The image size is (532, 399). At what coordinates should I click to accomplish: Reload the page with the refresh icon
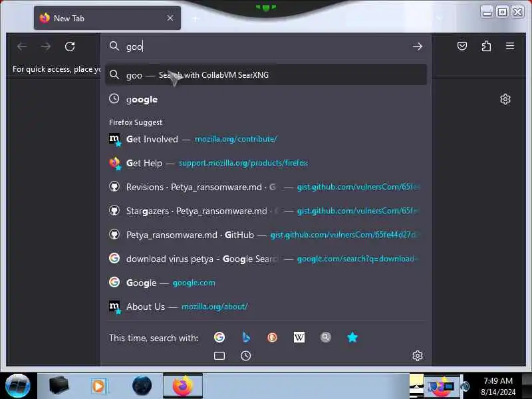[70, 47]
